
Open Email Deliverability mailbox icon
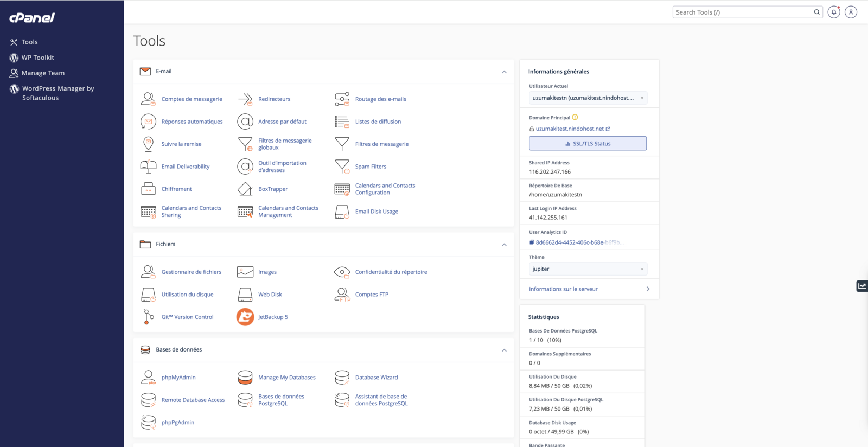(148, 167)
